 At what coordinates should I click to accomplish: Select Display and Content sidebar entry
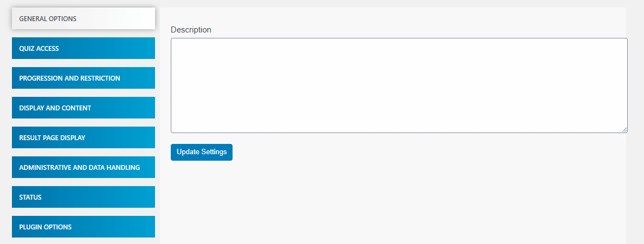point(83,108)
